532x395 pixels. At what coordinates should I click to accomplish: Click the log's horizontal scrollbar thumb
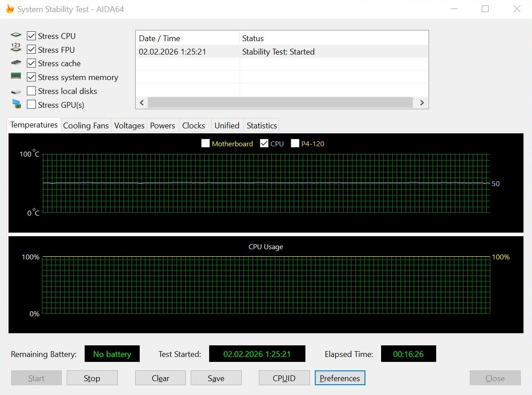tap(280, 102)
